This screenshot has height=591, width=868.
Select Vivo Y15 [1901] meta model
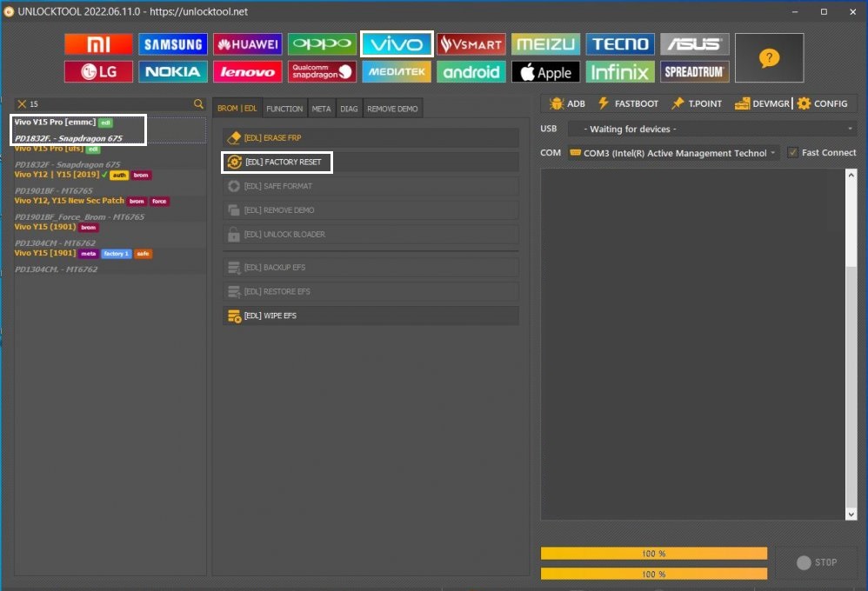click(110, 261)
